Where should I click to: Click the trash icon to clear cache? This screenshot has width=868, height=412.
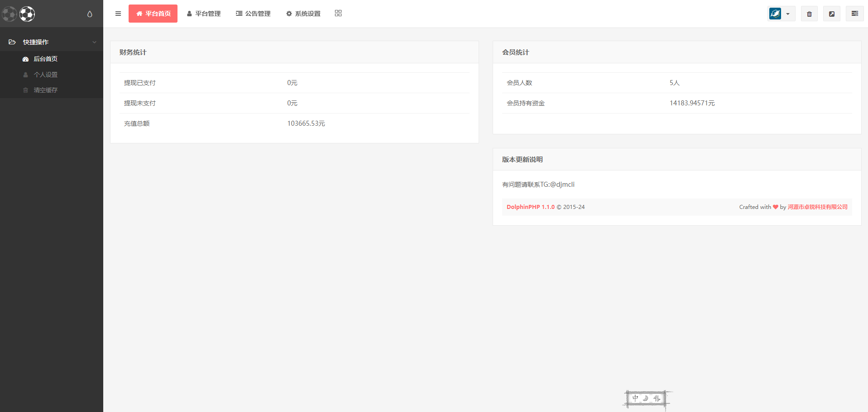click(x=809, y=14)
